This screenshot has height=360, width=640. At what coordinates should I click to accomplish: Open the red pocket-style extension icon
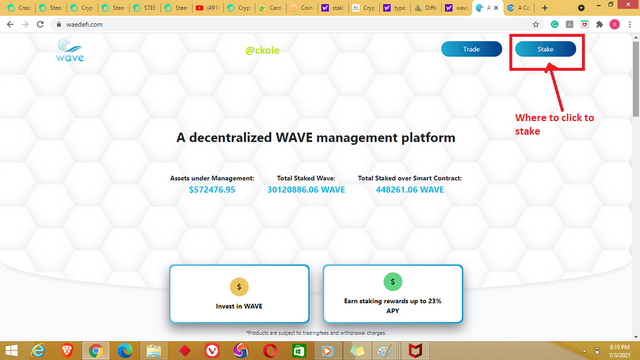pyautogui.click(x=584, y=24)
